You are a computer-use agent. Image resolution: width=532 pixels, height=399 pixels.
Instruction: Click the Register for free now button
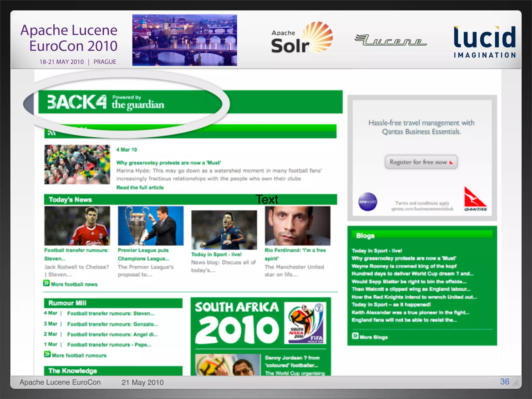421,162
